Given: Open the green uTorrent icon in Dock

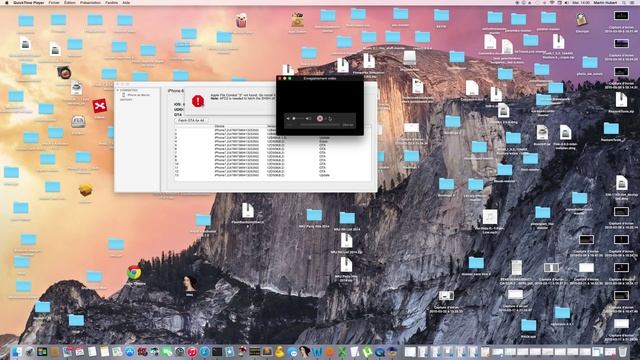Looking at the screenshot, I should (x=367, y=352).
